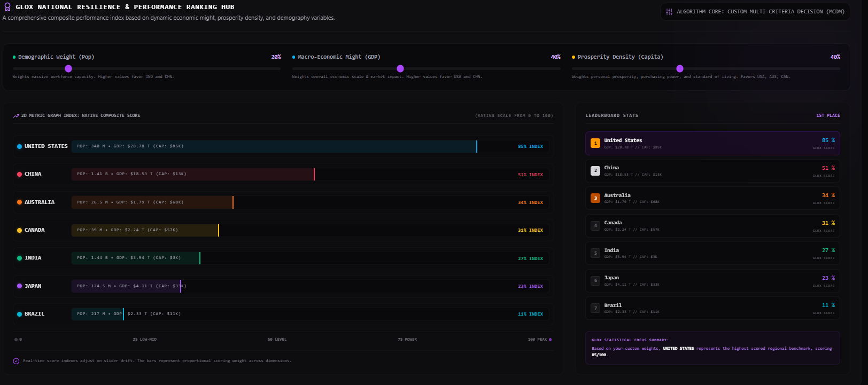868x385 pixels.
Task: Select the Brazil name in the leaderboard
Action: tap(613, 305)
